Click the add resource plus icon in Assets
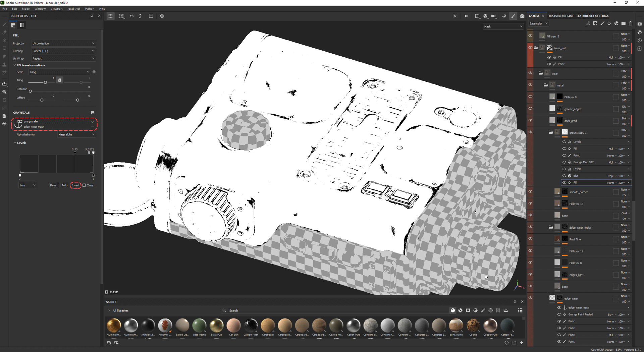This screenshot has width=644, height=352. click(x=522, y=343)
